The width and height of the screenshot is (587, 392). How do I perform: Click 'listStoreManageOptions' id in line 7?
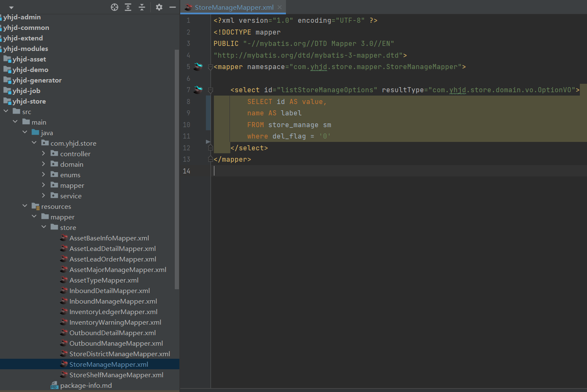pyautogui.click(x=327, y=90)
